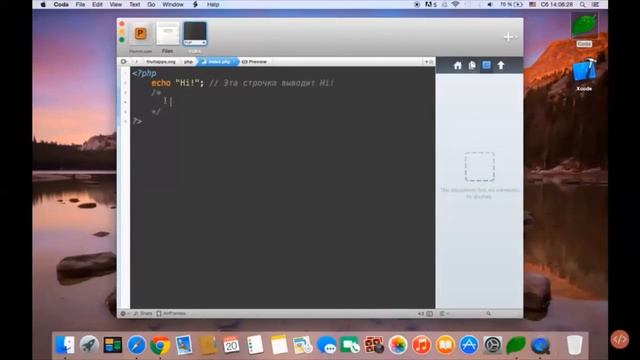Open the Apple menu
640x360 pixels.
[x=43, y=4]
